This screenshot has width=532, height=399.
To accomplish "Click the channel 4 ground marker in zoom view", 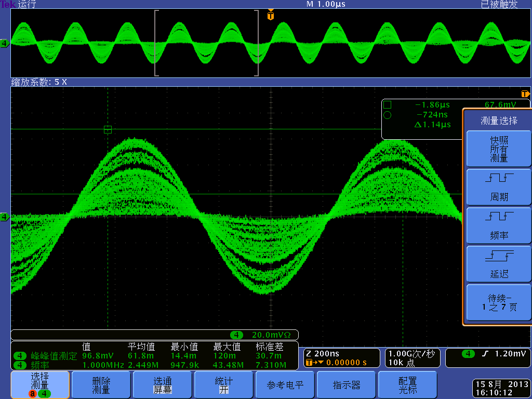I will (x=4, y=217).
